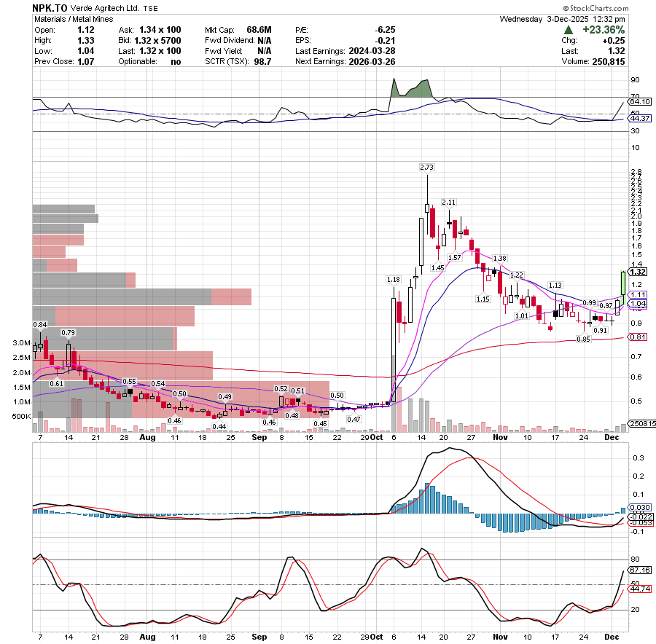The image size is (656, 644).
Task: Click the Verde Agritech Ltd. company name
Action: [105, 8]
